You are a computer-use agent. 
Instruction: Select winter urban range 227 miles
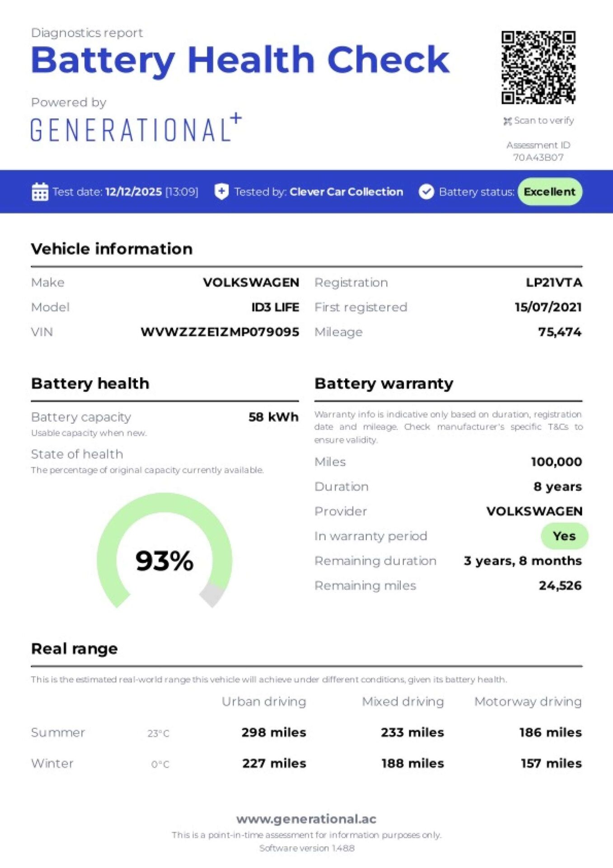[274, 764]
